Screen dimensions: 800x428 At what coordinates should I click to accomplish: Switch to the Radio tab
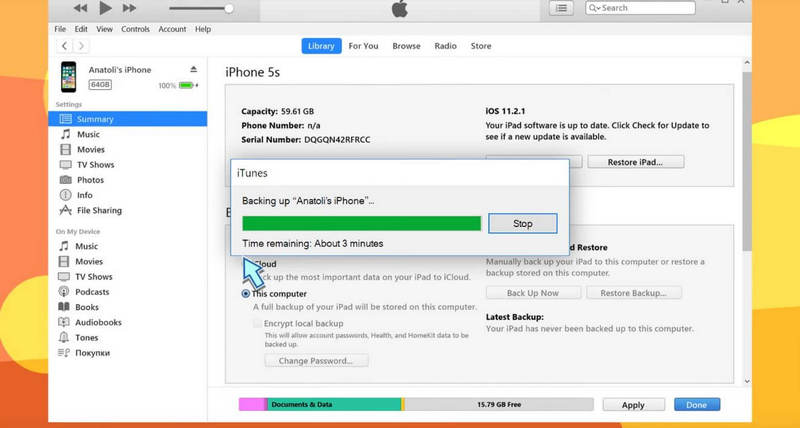[445, 46]
